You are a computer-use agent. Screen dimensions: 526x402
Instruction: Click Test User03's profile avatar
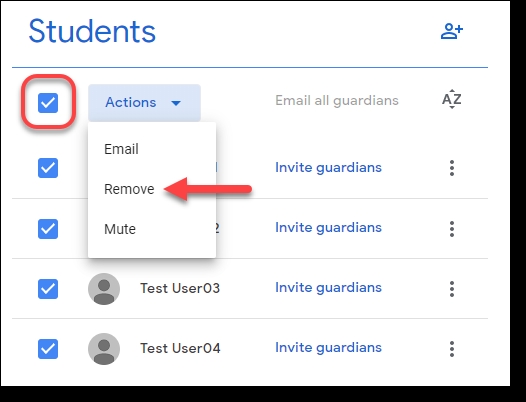pos(104,289)
